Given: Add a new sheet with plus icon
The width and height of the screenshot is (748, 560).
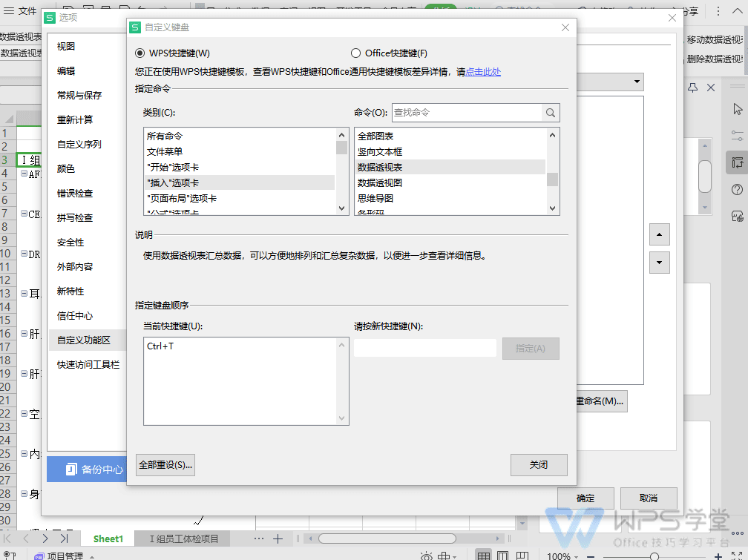Looking at the screenshot, I should [278, 539].
